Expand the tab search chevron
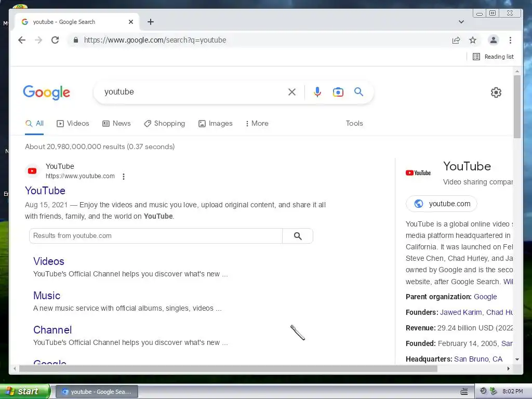532x399 pixels. click(x=461, y=22)
